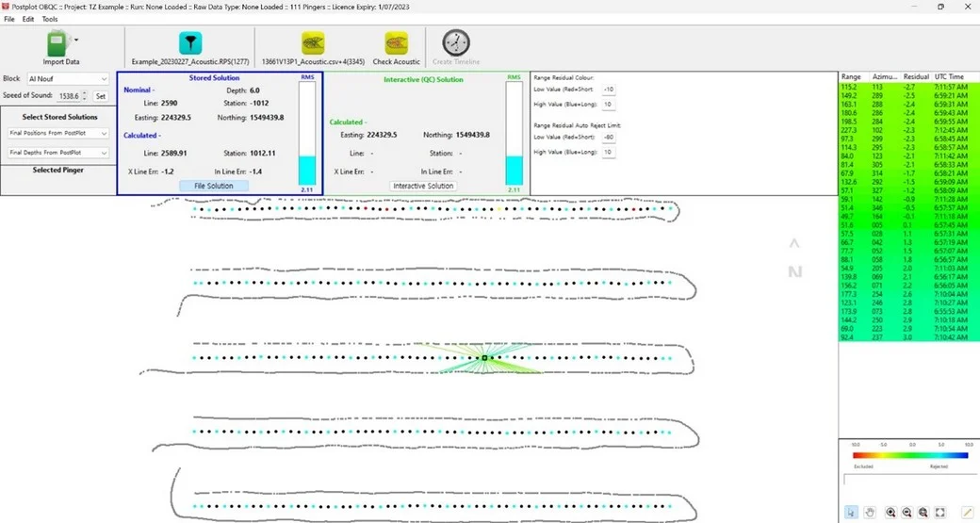Run the Check Acoustic tool

point(396,43)
